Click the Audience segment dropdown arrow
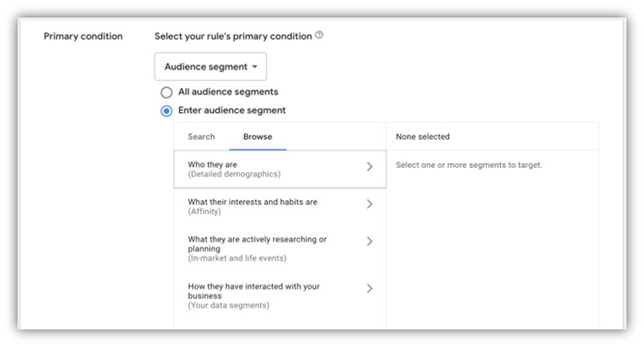 [255, 67]
